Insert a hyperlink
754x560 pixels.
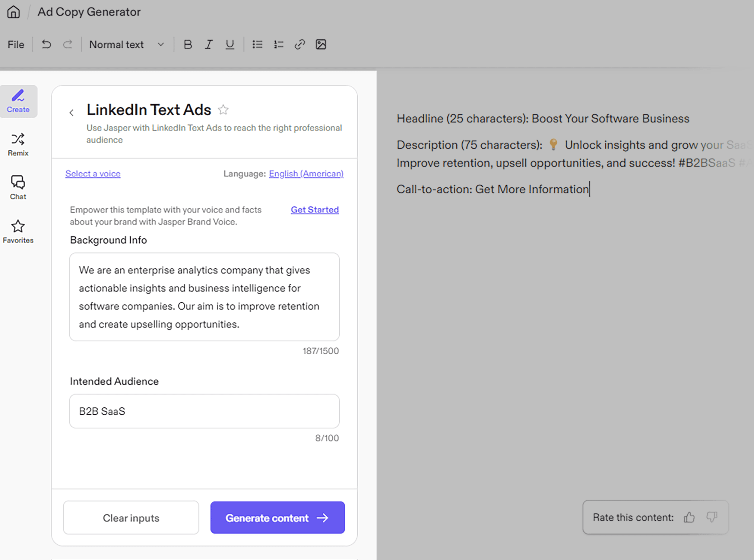pyautogui.click(x=299, y=44)
